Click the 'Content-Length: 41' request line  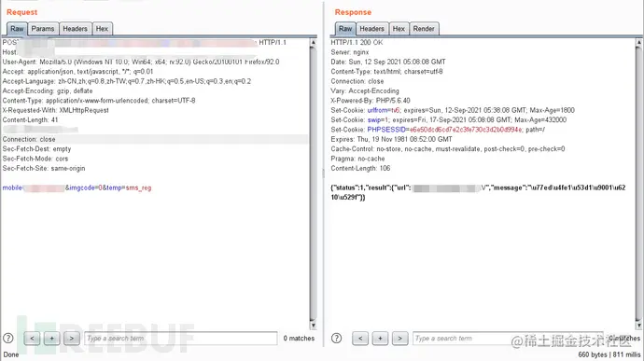(31, 120)
